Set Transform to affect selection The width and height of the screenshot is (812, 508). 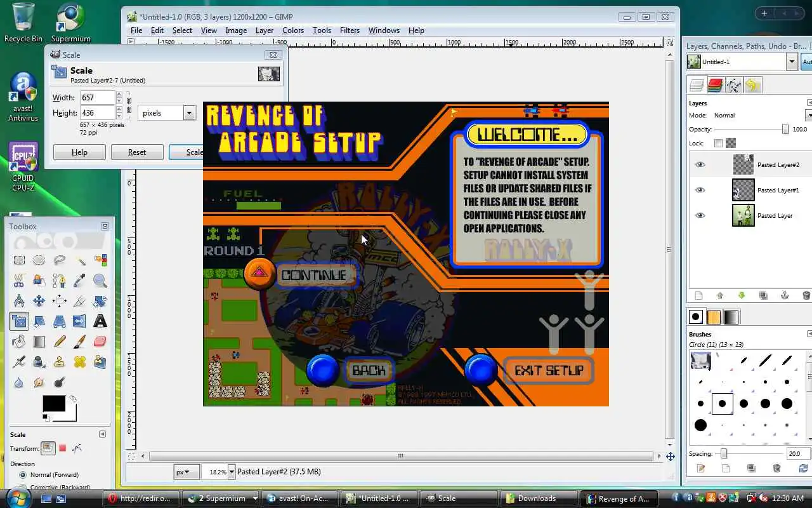click(63, 448)
